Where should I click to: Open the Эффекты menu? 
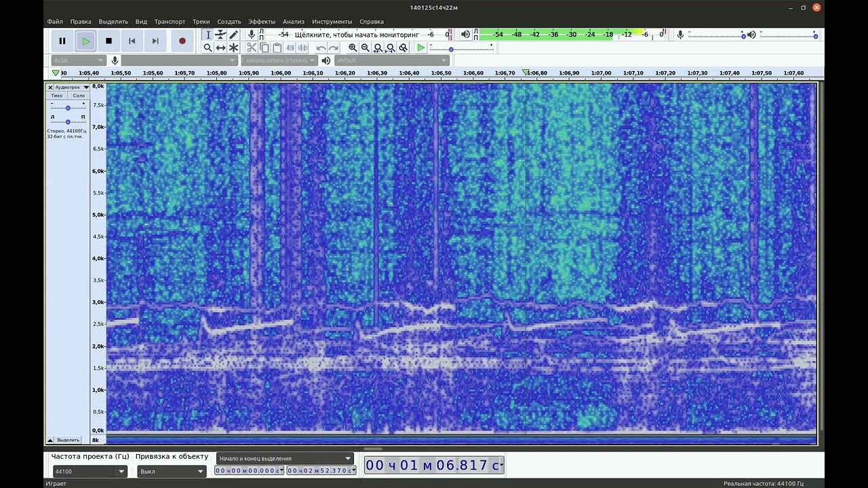(262, 22)
